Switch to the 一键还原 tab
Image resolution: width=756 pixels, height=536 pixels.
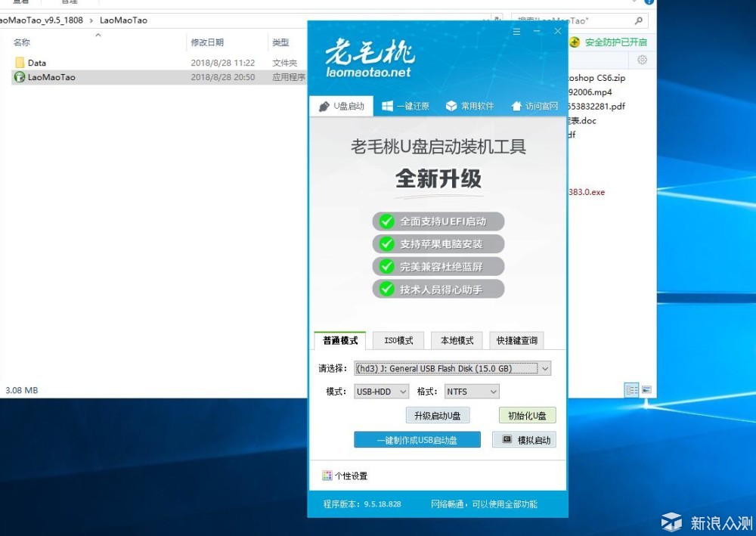point(405,106)
